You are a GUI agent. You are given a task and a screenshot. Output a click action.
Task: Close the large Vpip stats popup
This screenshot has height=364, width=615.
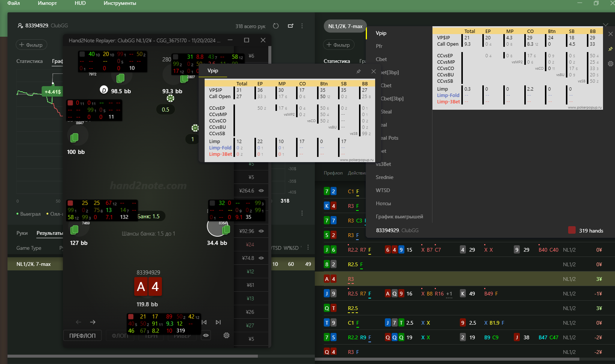click(611, 34)
